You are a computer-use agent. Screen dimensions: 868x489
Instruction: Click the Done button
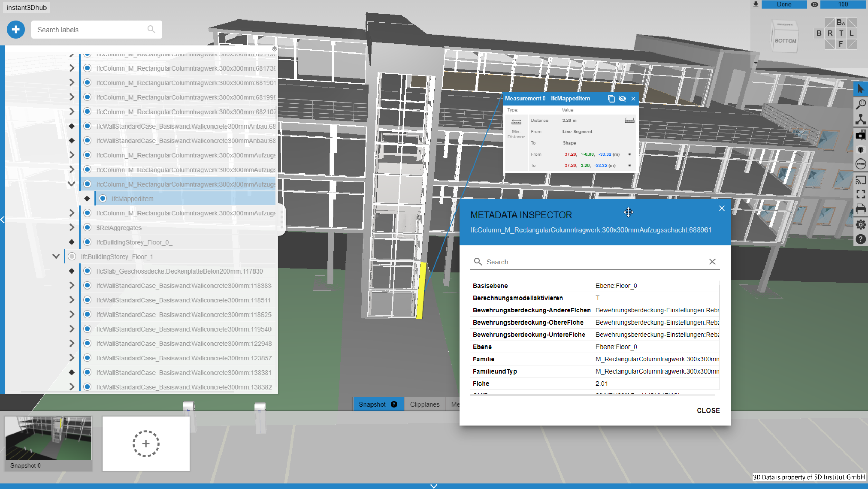pyautogui.click(x=784, y=5)
